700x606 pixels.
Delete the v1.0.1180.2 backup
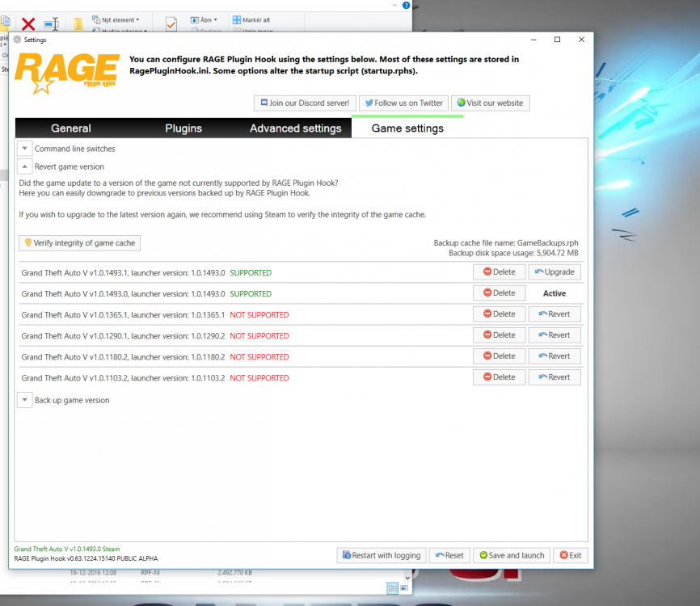tap(499, 356)
